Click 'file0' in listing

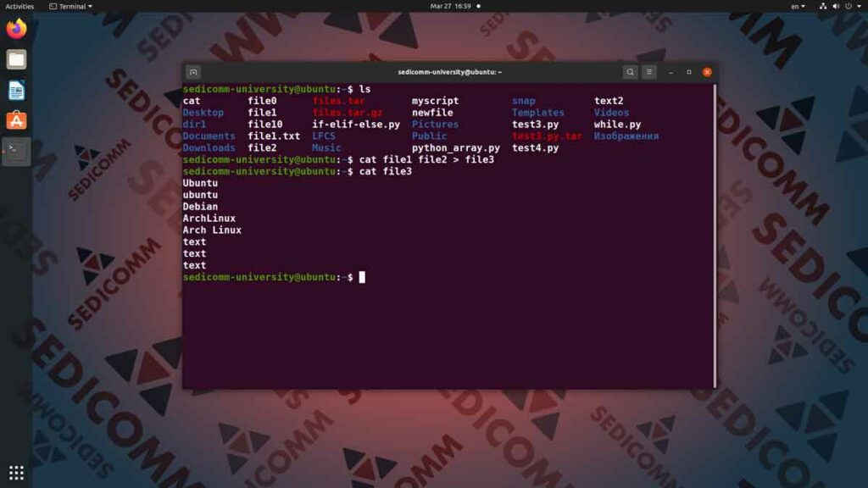pos(262,101)
